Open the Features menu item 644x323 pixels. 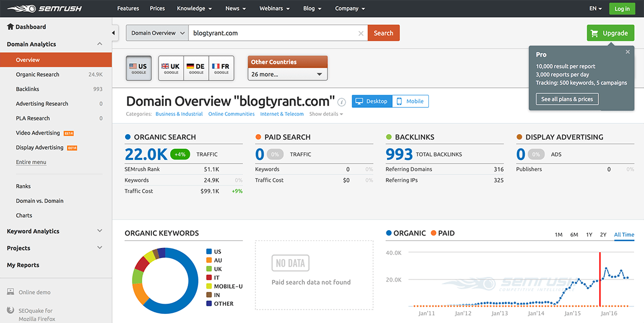128,9
